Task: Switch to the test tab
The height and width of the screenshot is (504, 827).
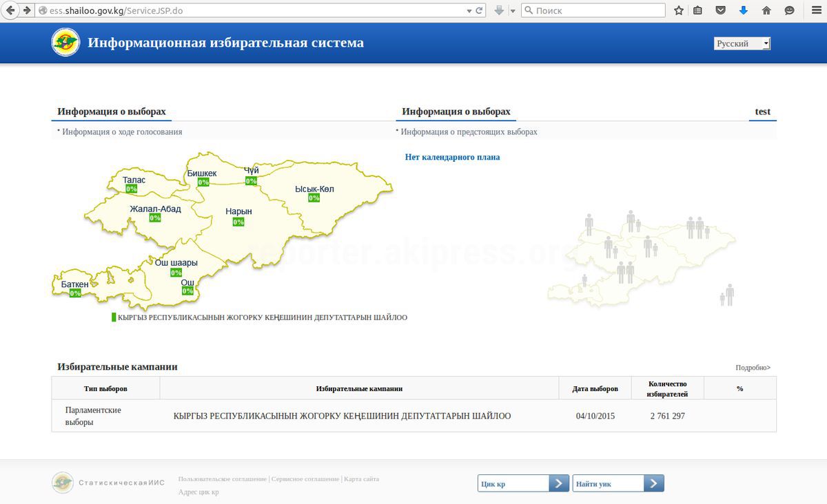Action: (762, 112)
